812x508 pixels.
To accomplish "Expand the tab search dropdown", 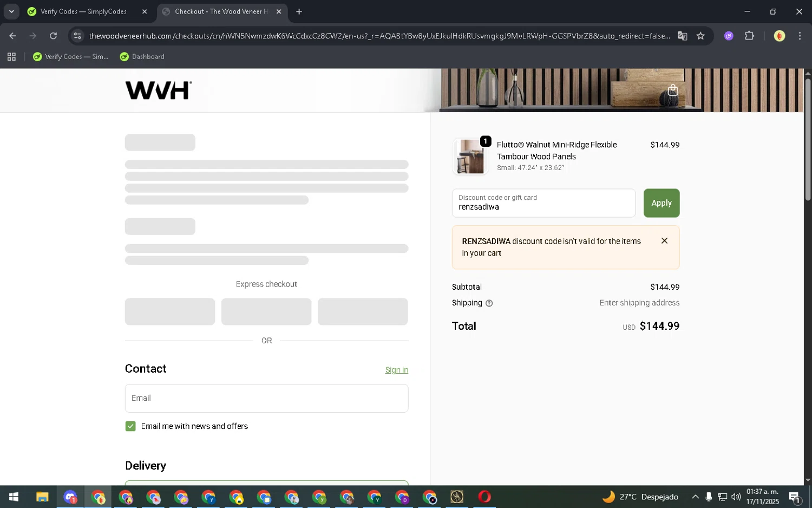I will coord(11,11).
